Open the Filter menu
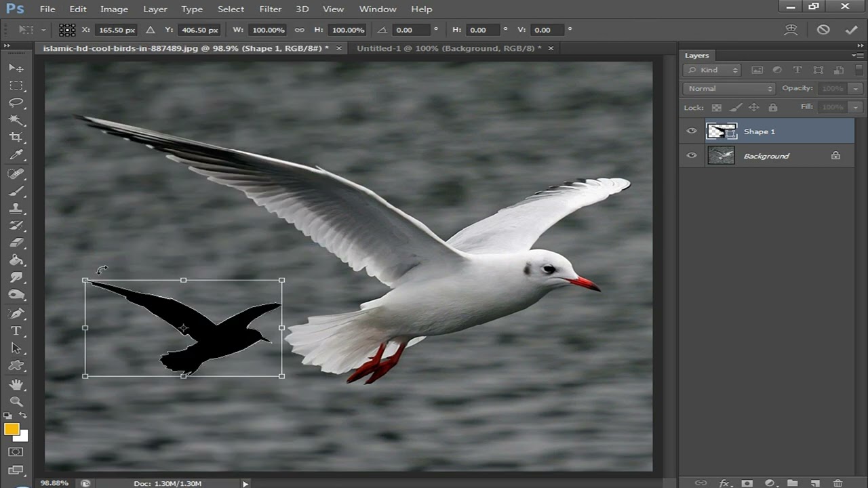Viewport: 868px width, 488px height. (x=270, y=9)
